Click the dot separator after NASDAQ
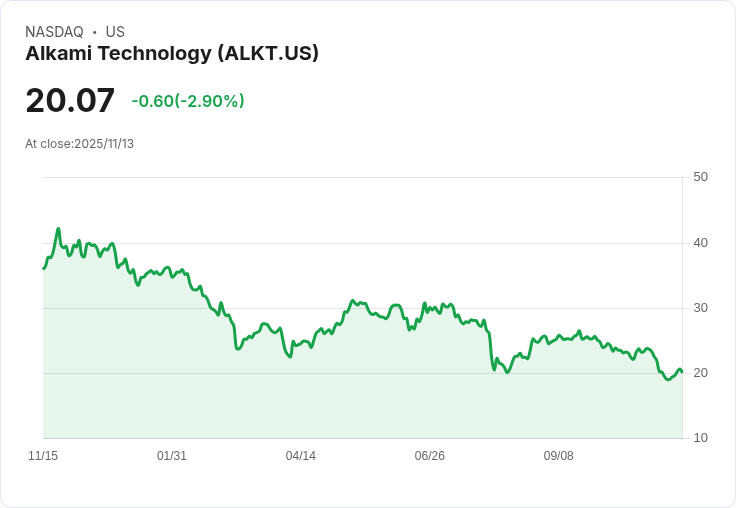This screenshot has width=736, height=508. (x=95, y=32)
